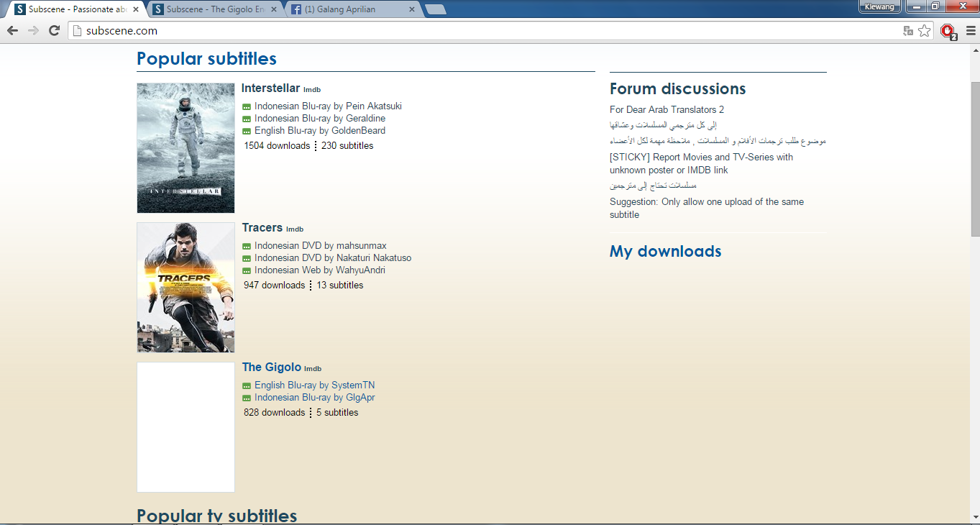Switch to the Galang Aprilian Facebook tab
The image size is (980, 525).
(354, 9)
